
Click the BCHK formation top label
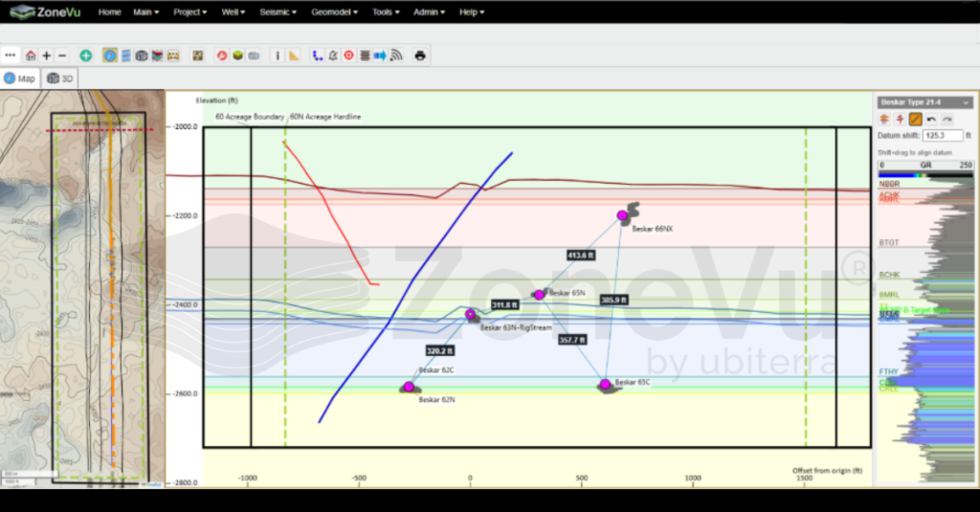click(889, 275)
